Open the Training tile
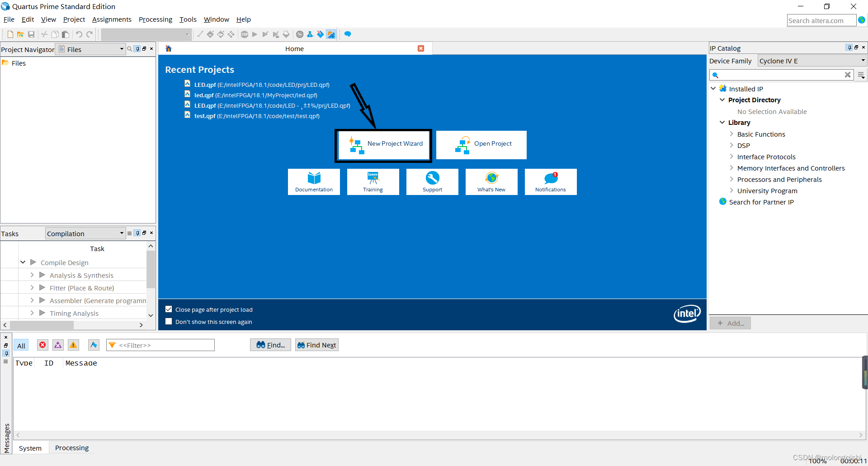The height and width of the screenshot is (466, 868). (373, 182)
